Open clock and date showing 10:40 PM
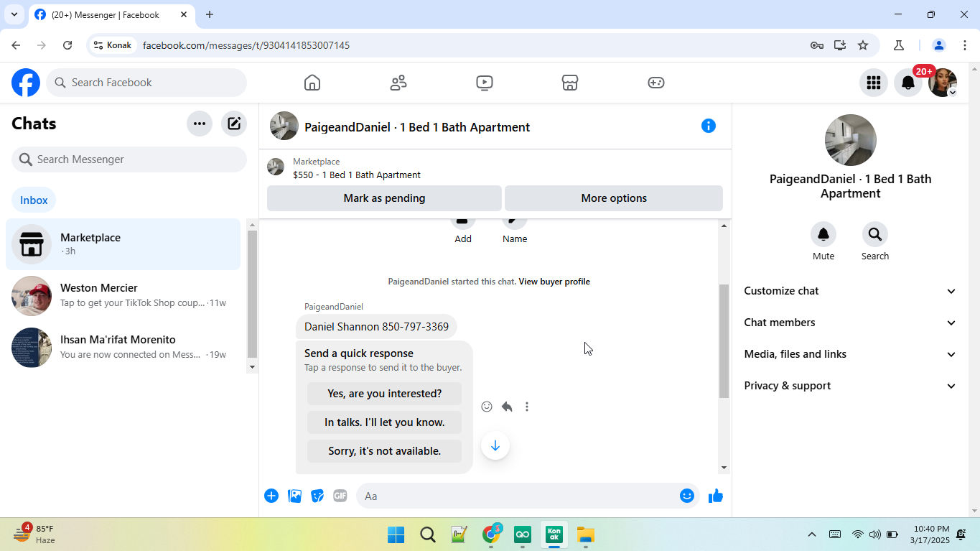Image resolution: width=980 pixels, height=551 pixels. [930, 534]
